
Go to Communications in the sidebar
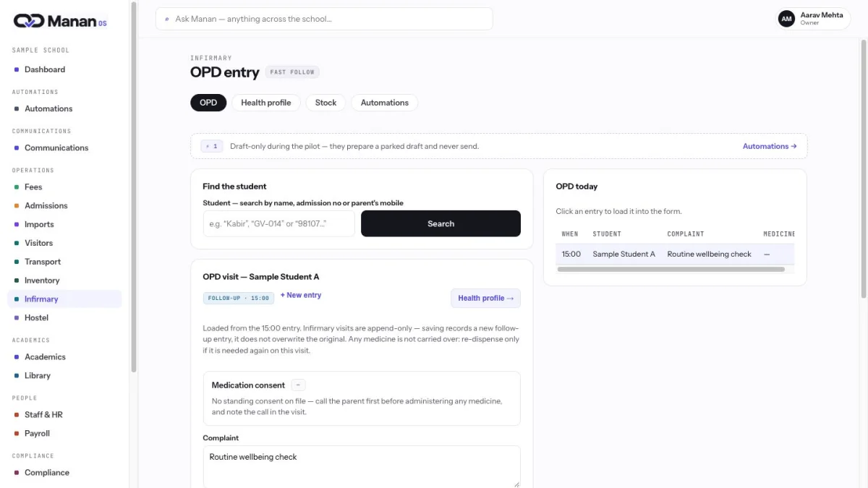[56, 147]
